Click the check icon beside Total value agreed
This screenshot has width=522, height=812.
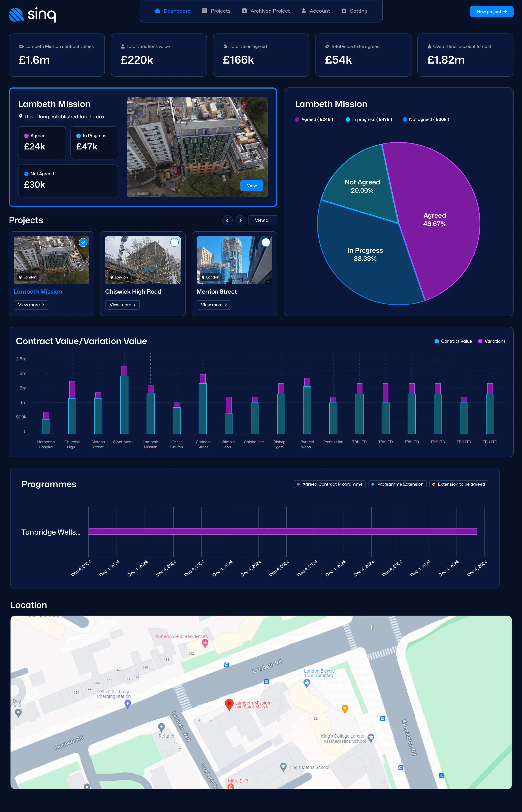(x=225, y=46)
